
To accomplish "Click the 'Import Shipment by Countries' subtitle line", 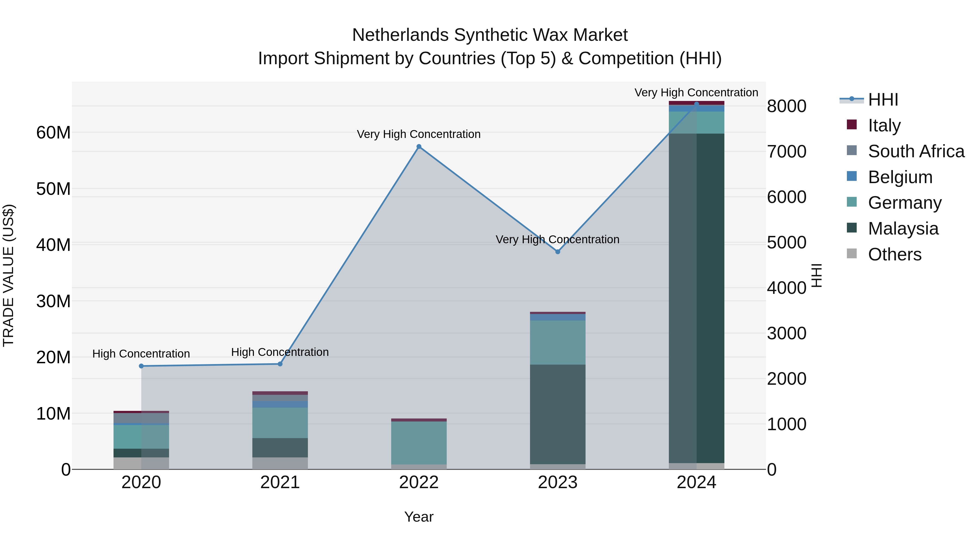I will point(490,59).
